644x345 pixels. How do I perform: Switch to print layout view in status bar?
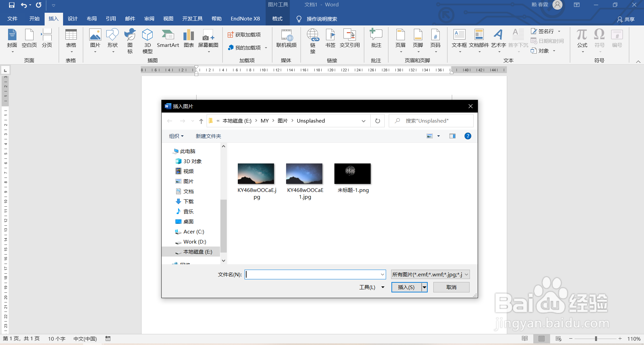[541, 339]
